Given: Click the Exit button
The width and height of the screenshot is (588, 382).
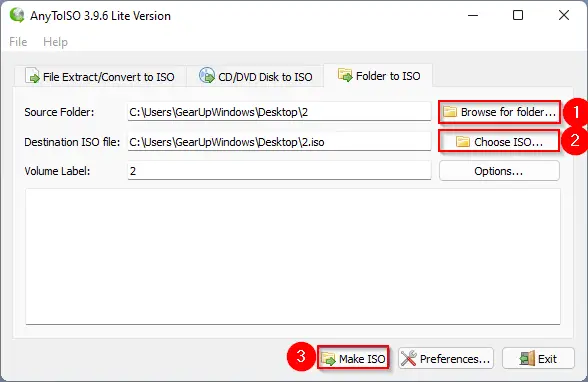Looking at the screenshot, I should coord(538,359).
